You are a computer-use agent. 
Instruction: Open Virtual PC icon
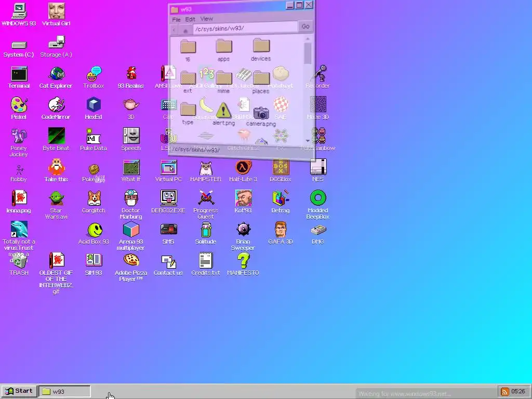tap(168, 171)
